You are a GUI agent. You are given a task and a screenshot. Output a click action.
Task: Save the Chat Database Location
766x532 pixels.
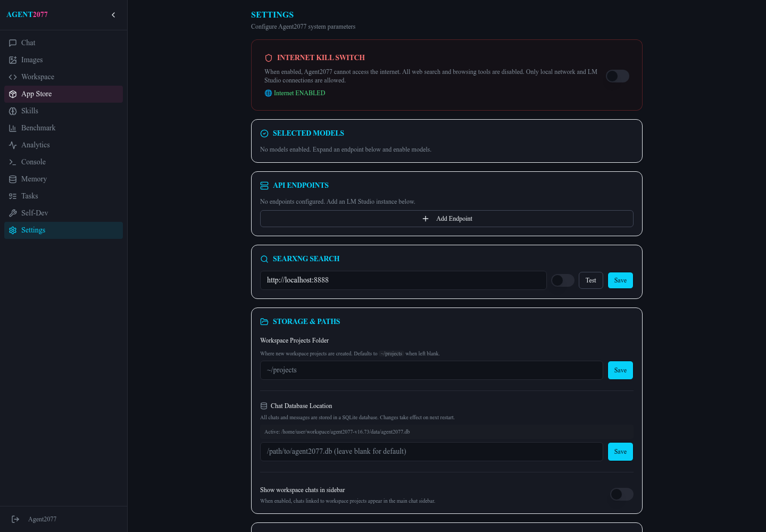(x=620, y=452)
